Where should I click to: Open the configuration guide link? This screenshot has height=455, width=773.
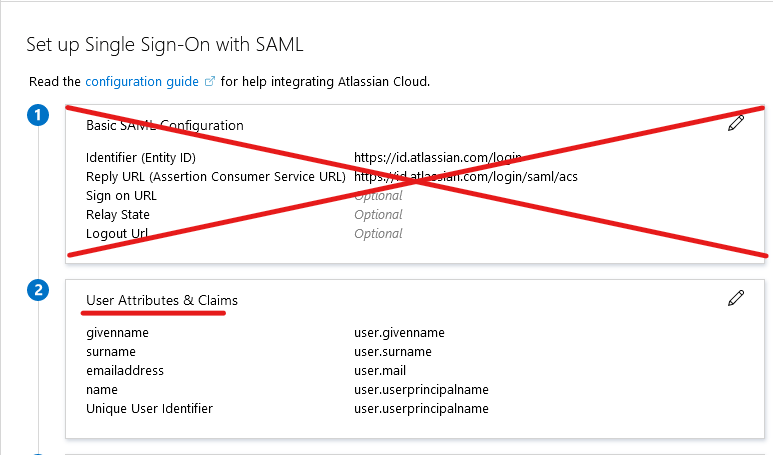tap(143, 81)
